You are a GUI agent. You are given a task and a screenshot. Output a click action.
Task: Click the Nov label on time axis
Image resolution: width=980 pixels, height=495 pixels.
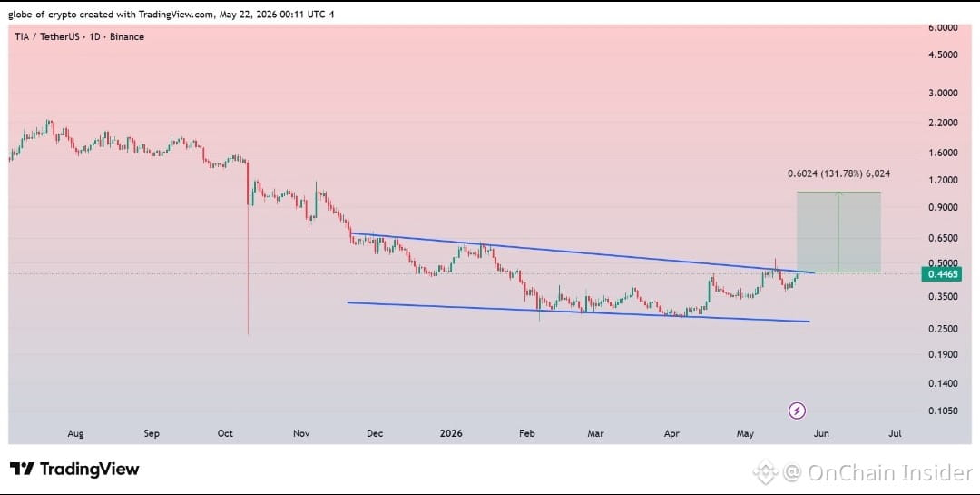point(301,433)
